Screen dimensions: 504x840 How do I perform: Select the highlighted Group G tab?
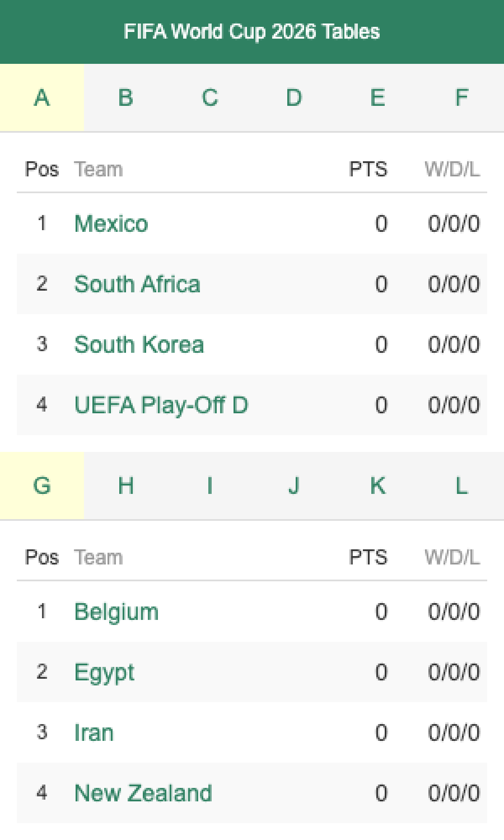42,486
